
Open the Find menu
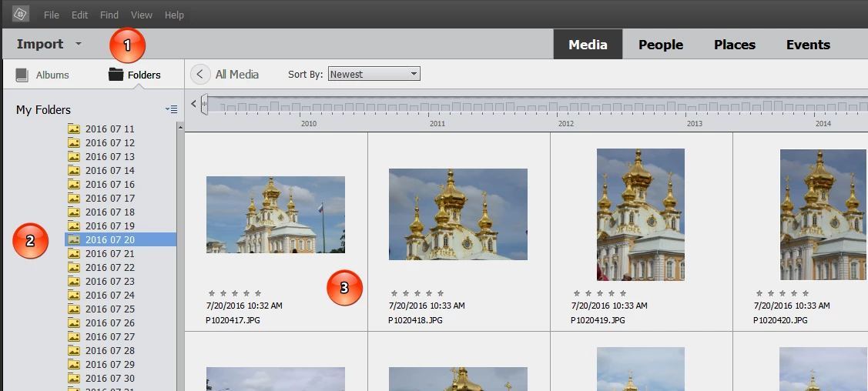click(x=109, y=15)
